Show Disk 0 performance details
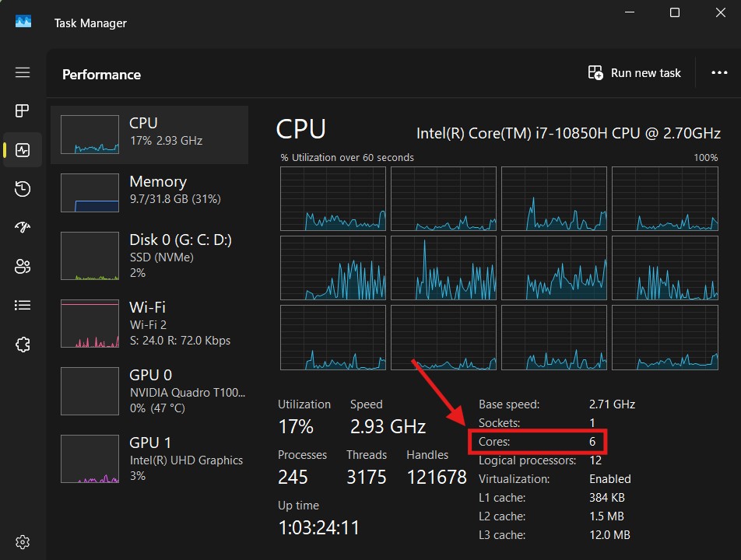Image resolution: width=741 pixels, height=560 pixels. click(x=149, y=255)
